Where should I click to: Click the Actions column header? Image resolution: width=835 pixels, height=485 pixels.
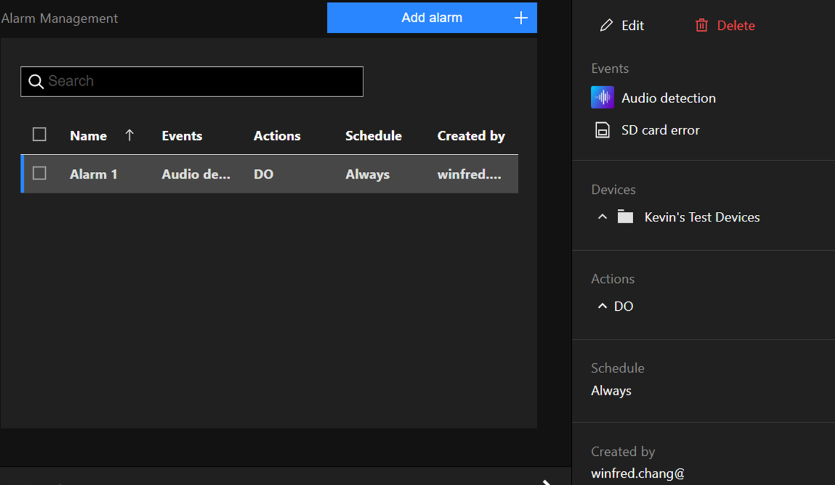(277, 136)
